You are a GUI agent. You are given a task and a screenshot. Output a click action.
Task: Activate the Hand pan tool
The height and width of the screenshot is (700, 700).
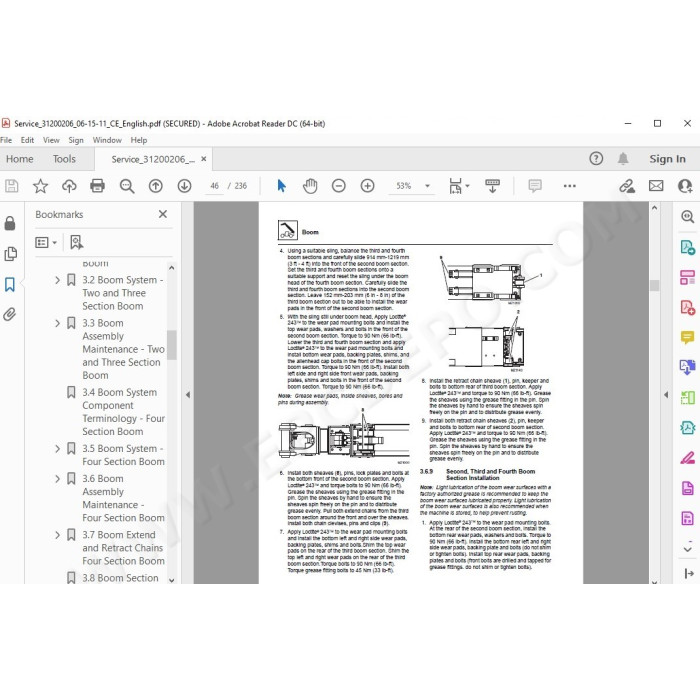tap(310, 186)
